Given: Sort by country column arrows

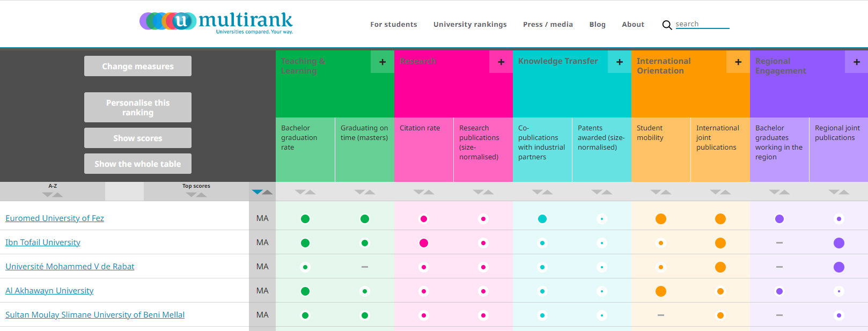Looking at the screenshot, I should pos(262,192).
